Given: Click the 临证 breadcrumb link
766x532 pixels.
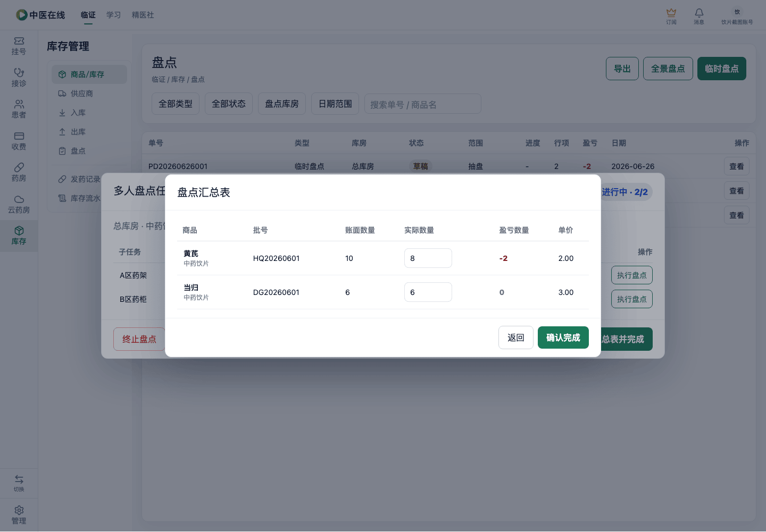Looking at the screenshot, I should pyautogui.click(x=159, y=79).
